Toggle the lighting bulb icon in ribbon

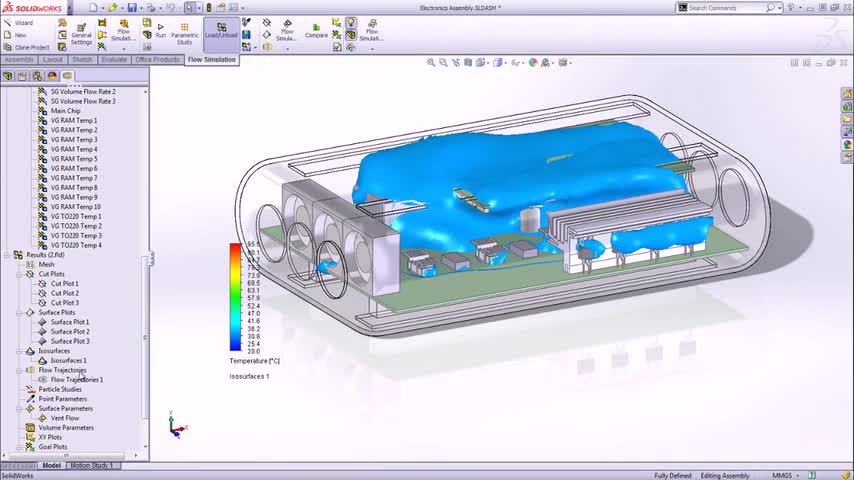pos(351,22)
